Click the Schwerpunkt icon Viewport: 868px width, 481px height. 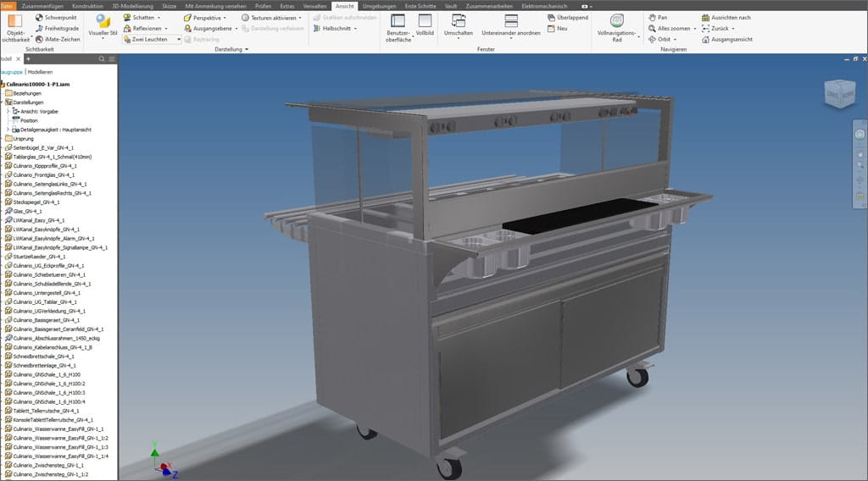click(x=40, y=17)
